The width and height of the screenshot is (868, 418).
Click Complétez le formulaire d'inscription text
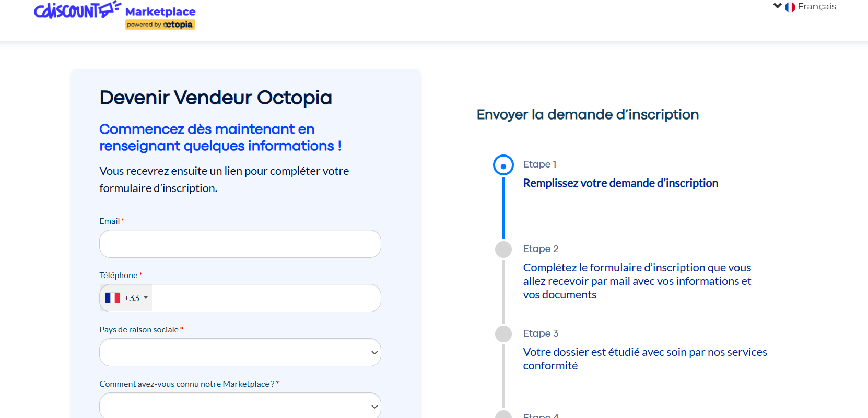pyautogui.click(x=637, y=281)
